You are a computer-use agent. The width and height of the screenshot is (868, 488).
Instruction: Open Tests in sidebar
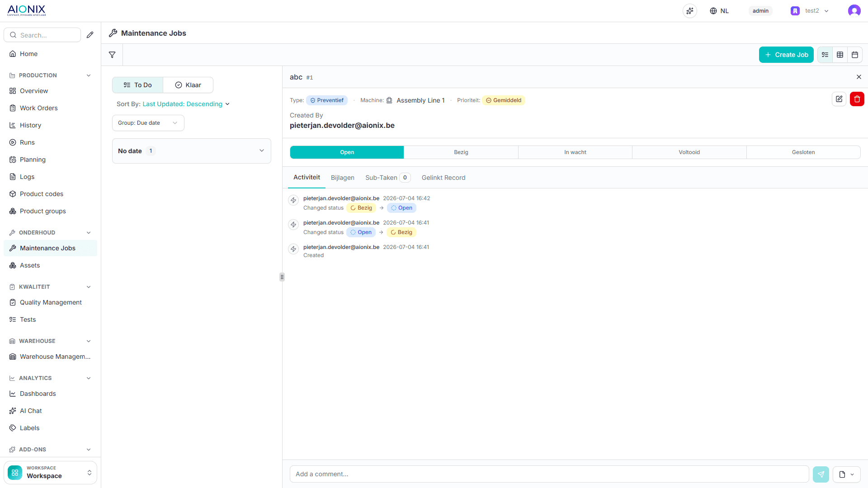(50, 319)
